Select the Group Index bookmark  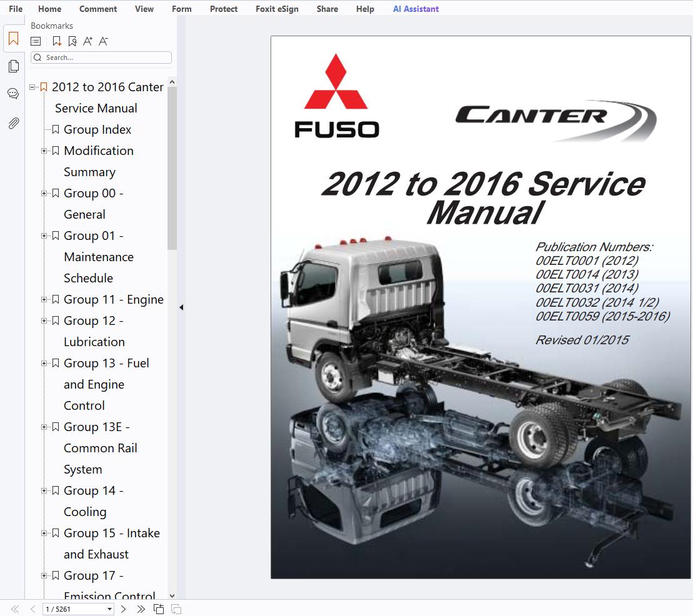pos(97,129)
